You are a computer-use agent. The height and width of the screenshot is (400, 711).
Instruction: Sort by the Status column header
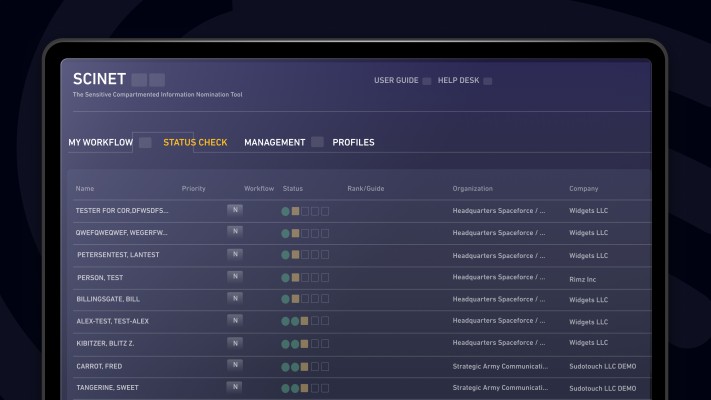292,189
